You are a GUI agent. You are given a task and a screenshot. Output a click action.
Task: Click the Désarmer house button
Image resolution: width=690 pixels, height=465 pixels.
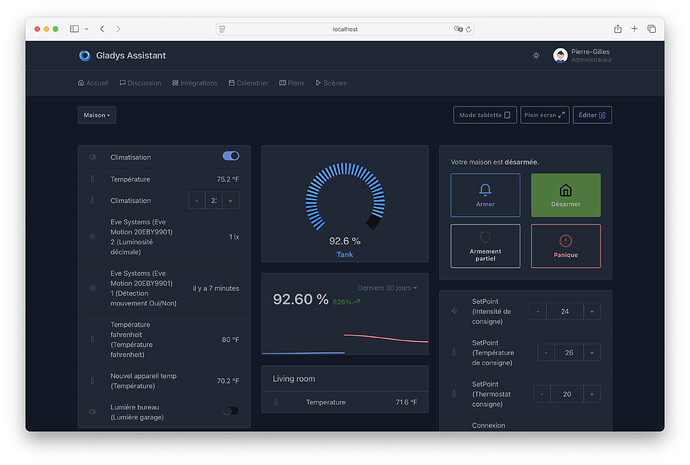pos(565,195)
